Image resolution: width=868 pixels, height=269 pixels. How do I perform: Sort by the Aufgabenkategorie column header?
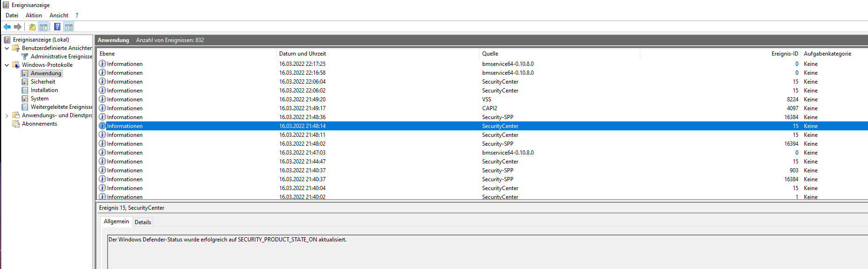tap(834, 54)
